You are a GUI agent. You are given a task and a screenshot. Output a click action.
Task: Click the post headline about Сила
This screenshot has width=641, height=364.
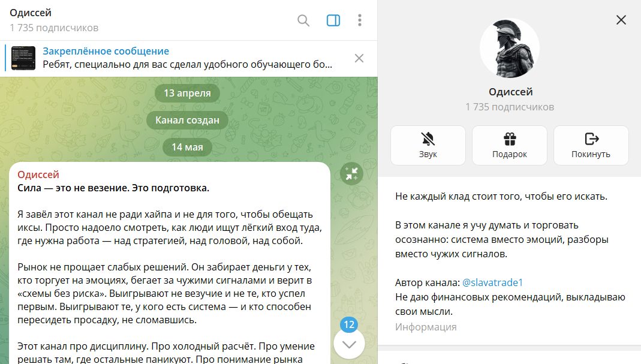pyautogui.click(x=113, y=188)
